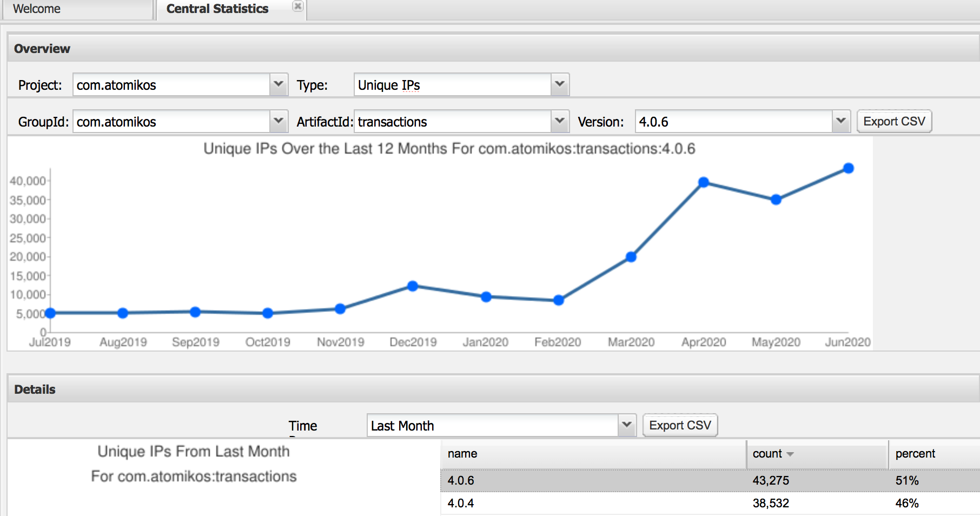Close the Central Statistics tab
The height and width of the screenshot is (516, 980).
[297, 6]
